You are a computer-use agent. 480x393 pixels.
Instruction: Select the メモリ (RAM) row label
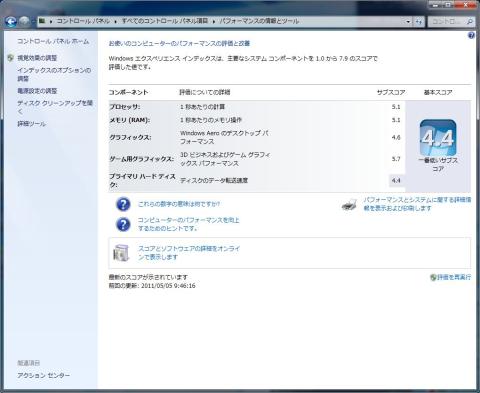tap(129, 120)
